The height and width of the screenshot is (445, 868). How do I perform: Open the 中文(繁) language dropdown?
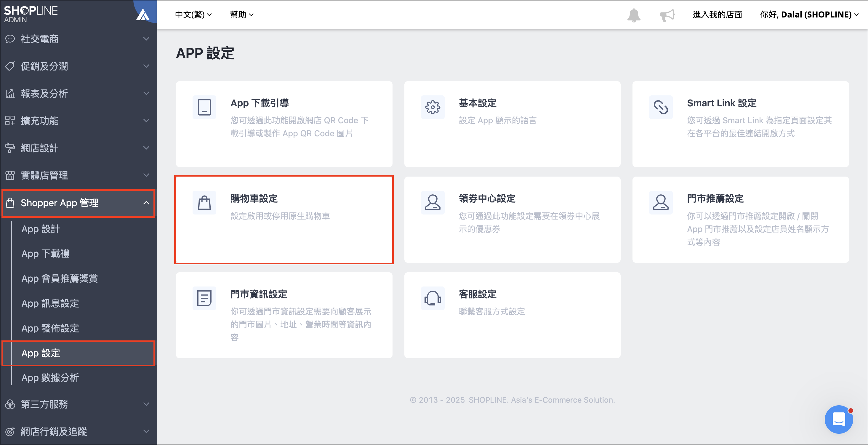(193, 15)
